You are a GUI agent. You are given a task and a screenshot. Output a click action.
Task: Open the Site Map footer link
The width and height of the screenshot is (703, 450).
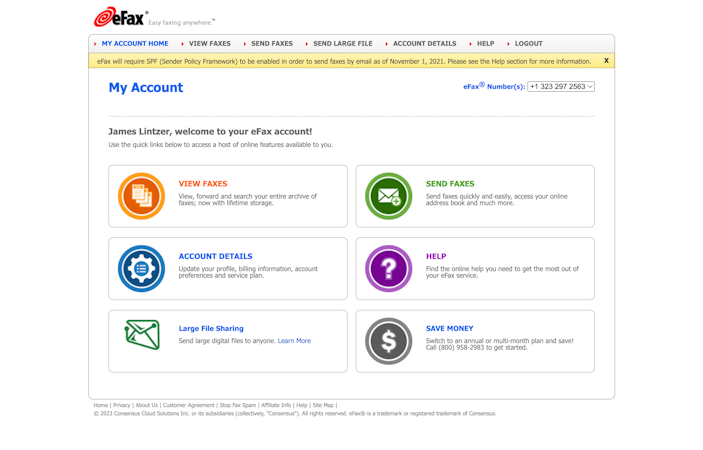click(x=323, y=405)
